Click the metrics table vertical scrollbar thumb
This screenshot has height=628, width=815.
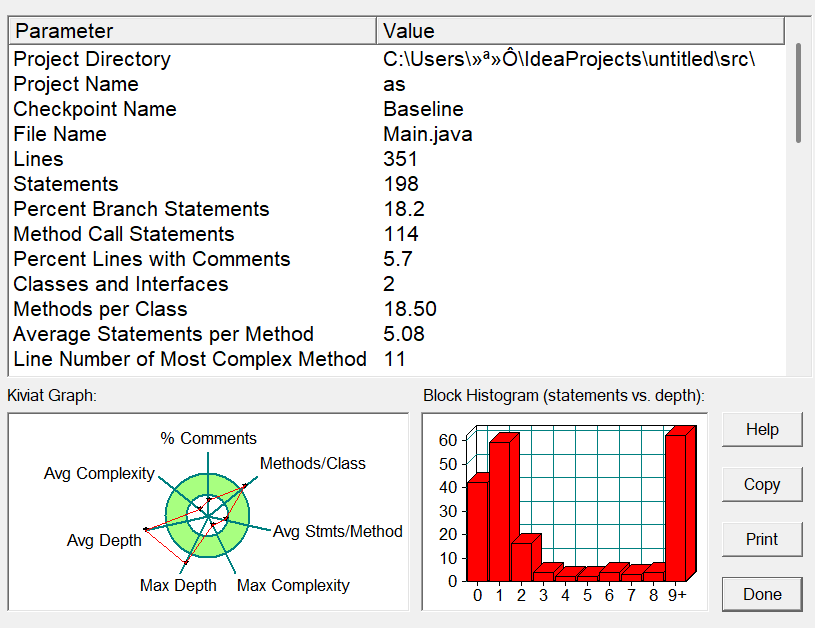click(798, 93)
